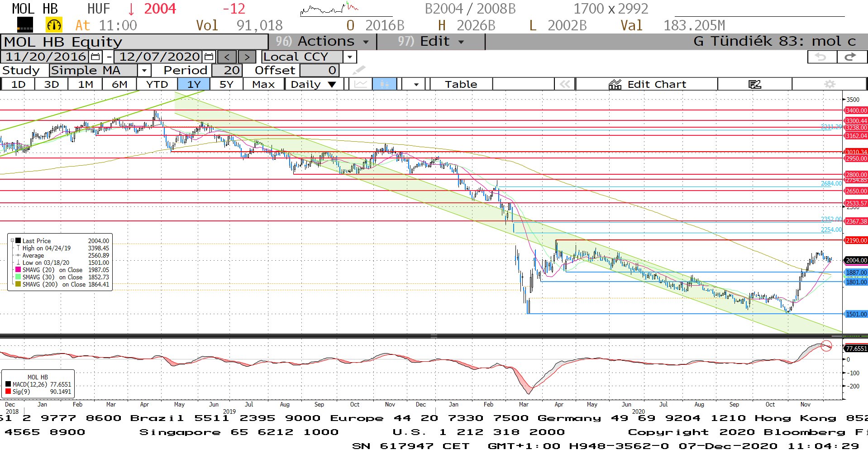Screen dimensions: 868x464
Task: Click the undo arrow icon
Action: click(821, 57)
